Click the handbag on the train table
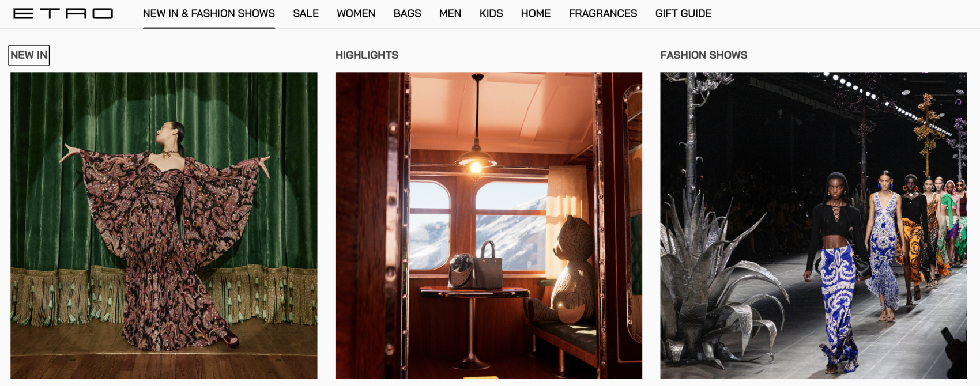Image resolution: width=980 pixels, height=386 pixels. coord(487,267)
